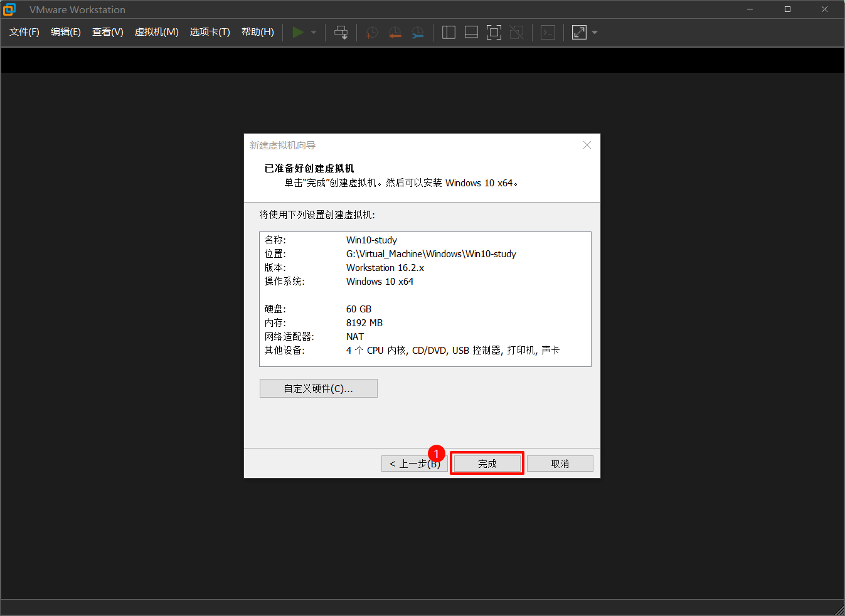Toggle the Library panel icon
The image size is (845, 616).
tap(449, 32)
